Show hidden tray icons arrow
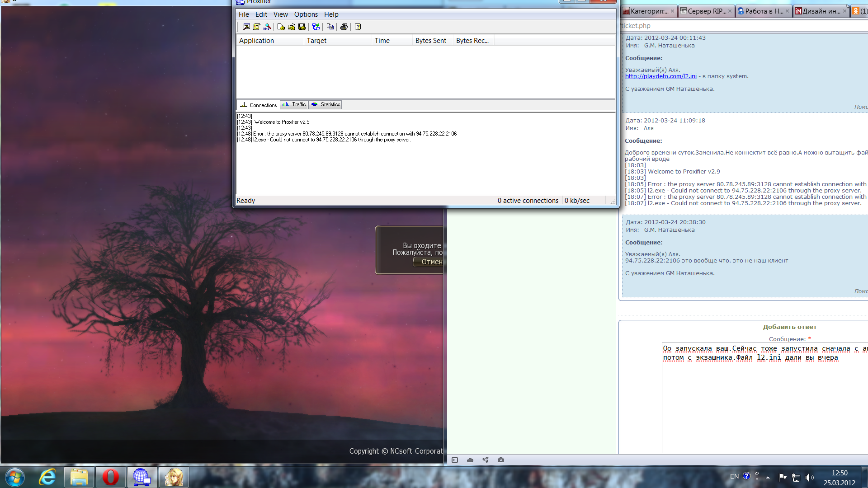Screen dimensions: 868x488 pos(768,477)
